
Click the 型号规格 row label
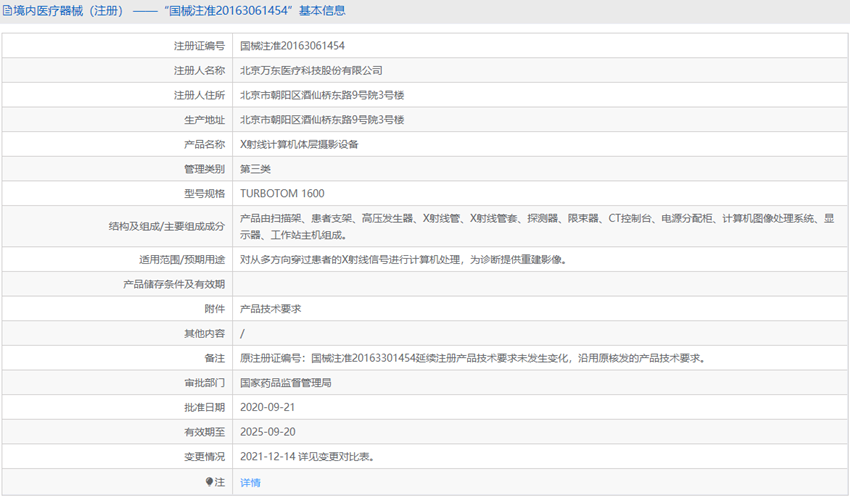click(204, 193)
